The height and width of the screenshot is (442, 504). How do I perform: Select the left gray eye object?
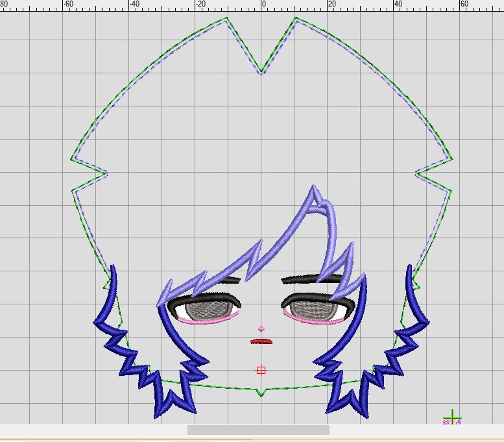point(209,310)
